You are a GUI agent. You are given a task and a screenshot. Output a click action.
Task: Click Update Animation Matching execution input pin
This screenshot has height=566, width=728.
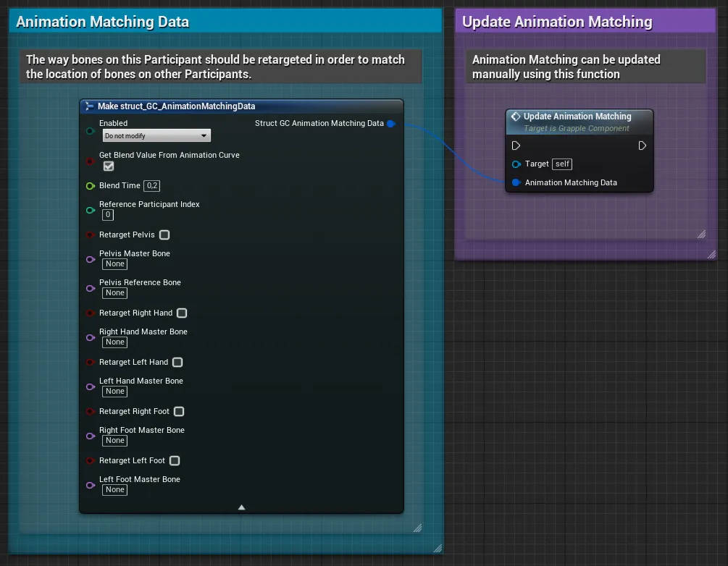click(516, 145)
